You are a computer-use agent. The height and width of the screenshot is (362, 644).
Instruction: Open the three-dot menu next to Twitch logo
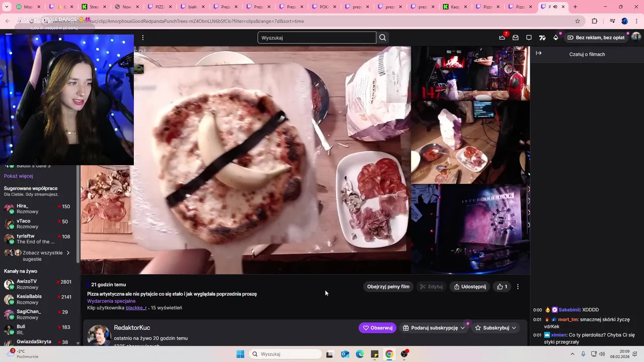coord(143,38)
